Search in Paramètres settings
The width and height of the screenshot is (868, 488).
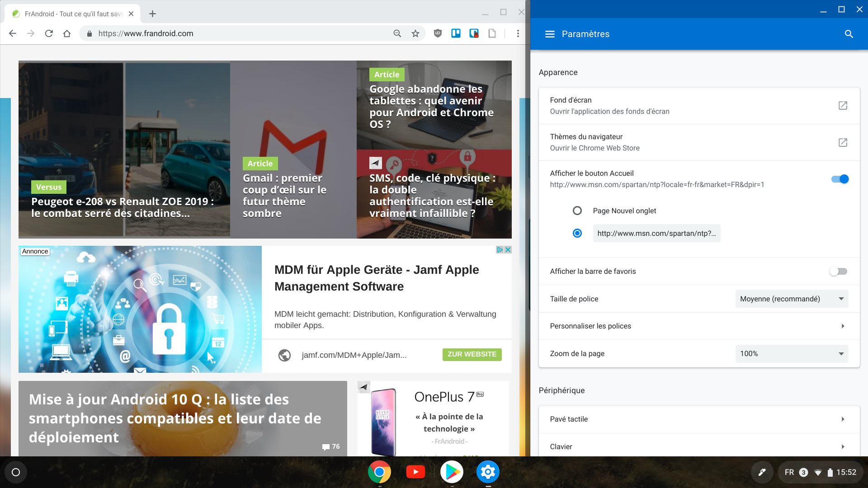849,34
